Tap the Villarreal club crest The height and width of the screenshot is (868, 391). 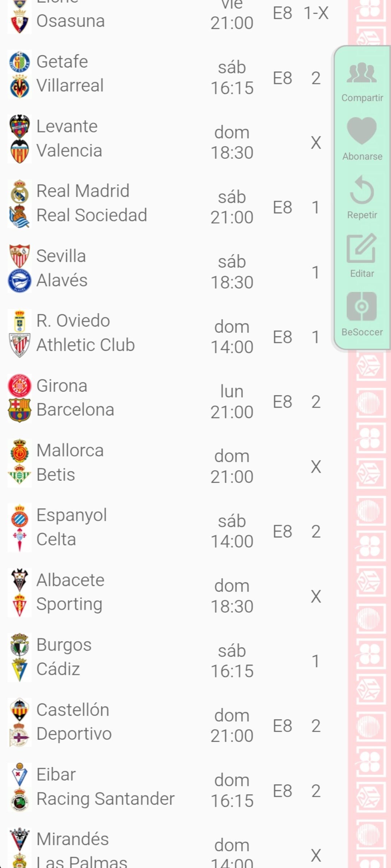tap(20, 86)
